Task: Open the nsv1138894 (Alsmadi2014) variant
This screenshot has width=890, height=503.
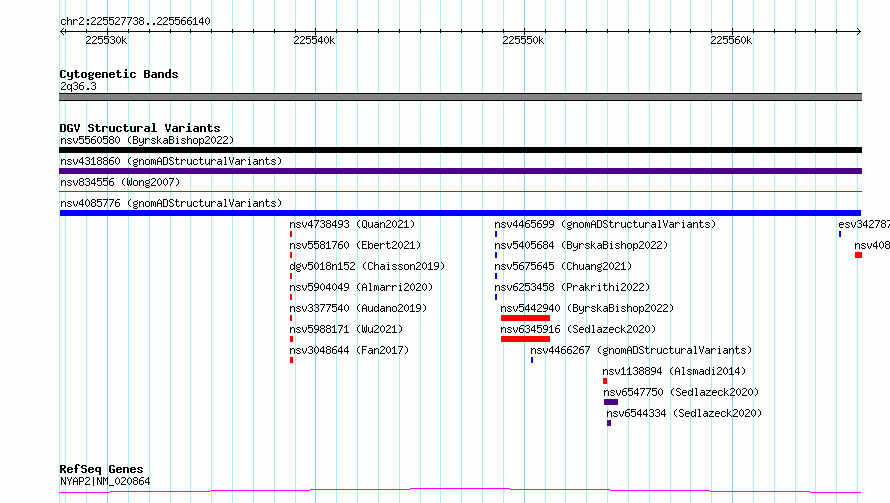Action: [674, 371]
